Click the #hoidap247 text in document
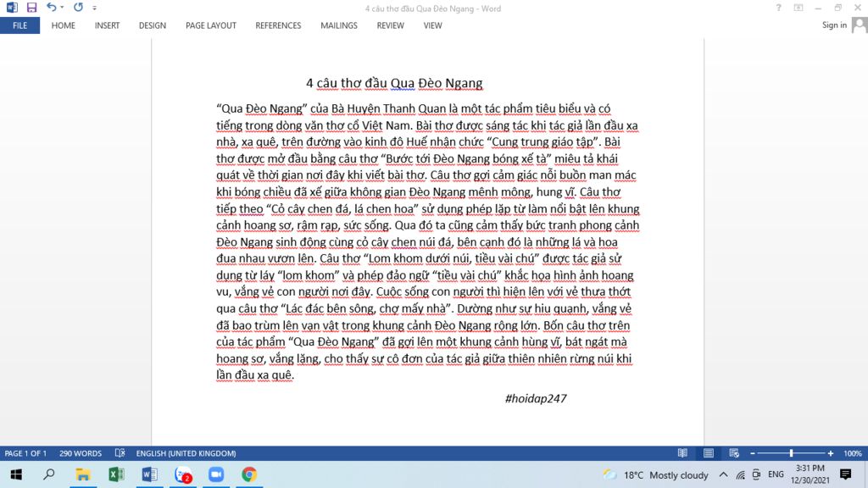The height and width of the screenshot is (488, 868). click(x=536, y=398)
